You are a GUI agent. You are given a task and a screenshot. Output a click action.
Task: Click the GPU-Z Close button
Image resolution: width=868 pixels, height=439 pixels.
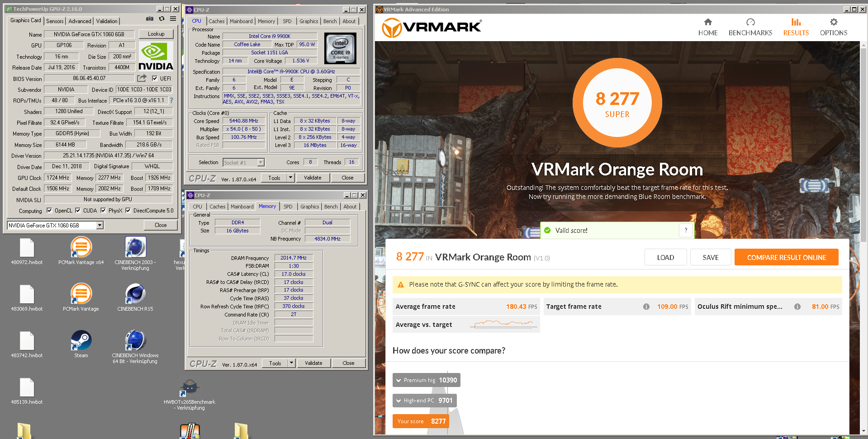[x=161, y=225]
